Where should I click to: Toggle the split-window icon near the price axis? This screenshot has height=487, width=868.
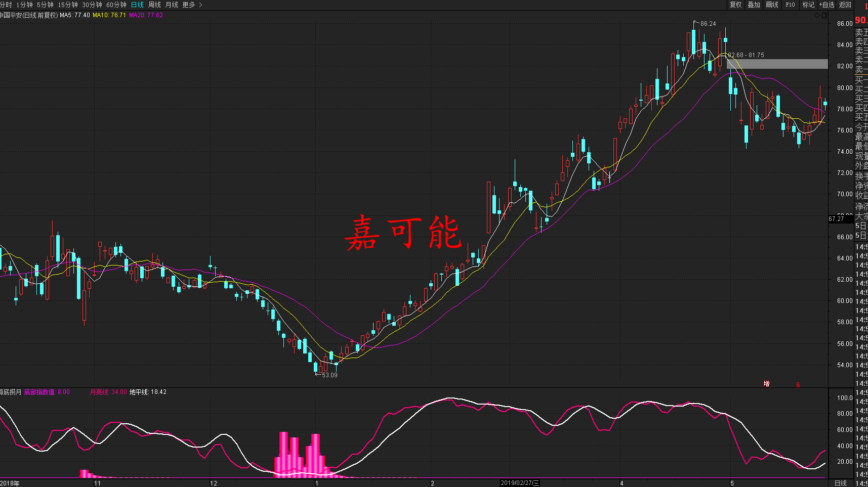pyautogui.click(x=824, y=15)
